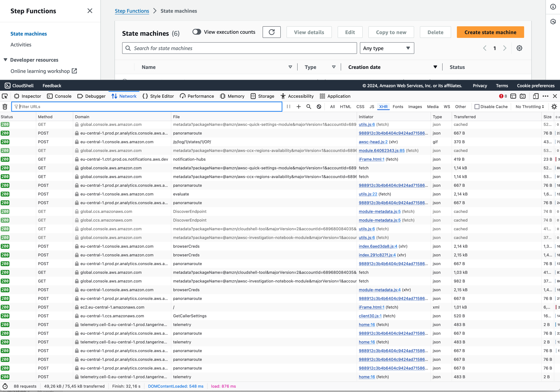560x392 pixels.
Task: Filter requests by Images
Action: (415, 107)
